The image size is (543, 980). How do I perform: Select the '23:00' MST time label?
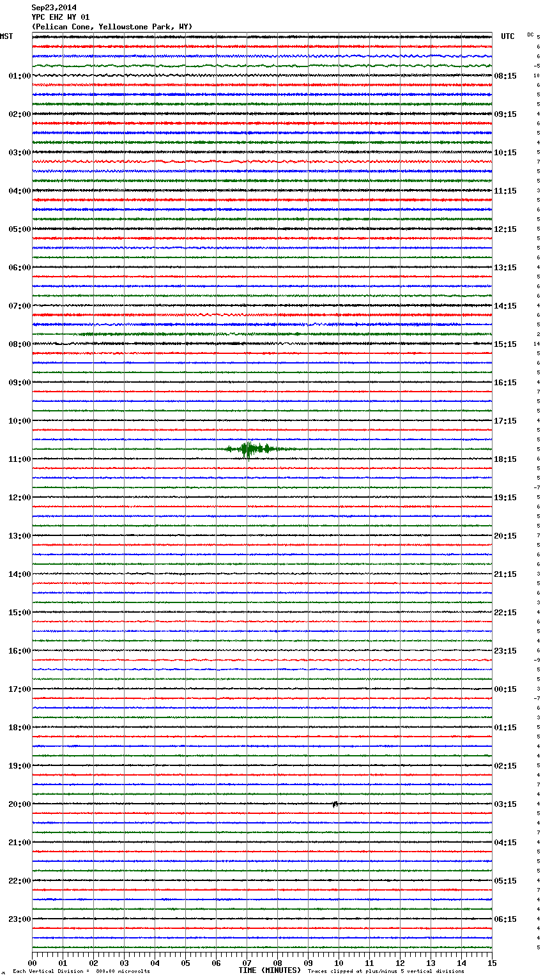(20, 919)
